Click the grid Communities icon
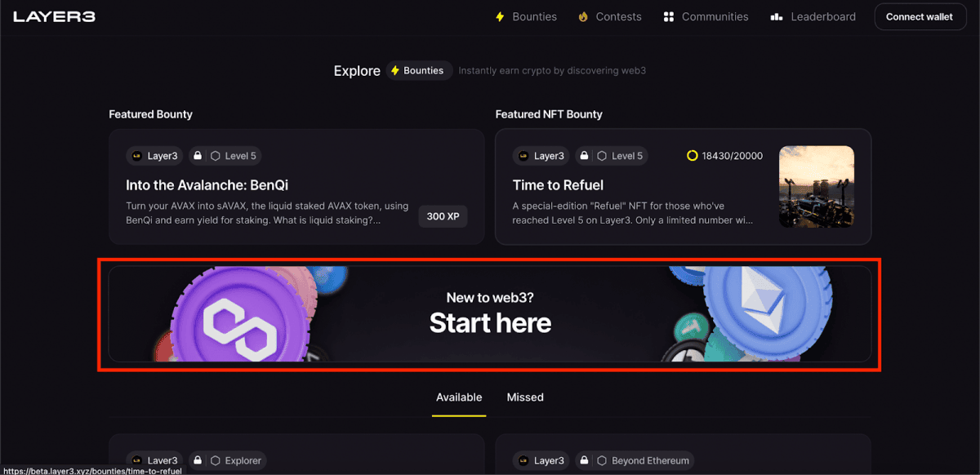This screenshot has height=475, width=980. tap(669, 16)
